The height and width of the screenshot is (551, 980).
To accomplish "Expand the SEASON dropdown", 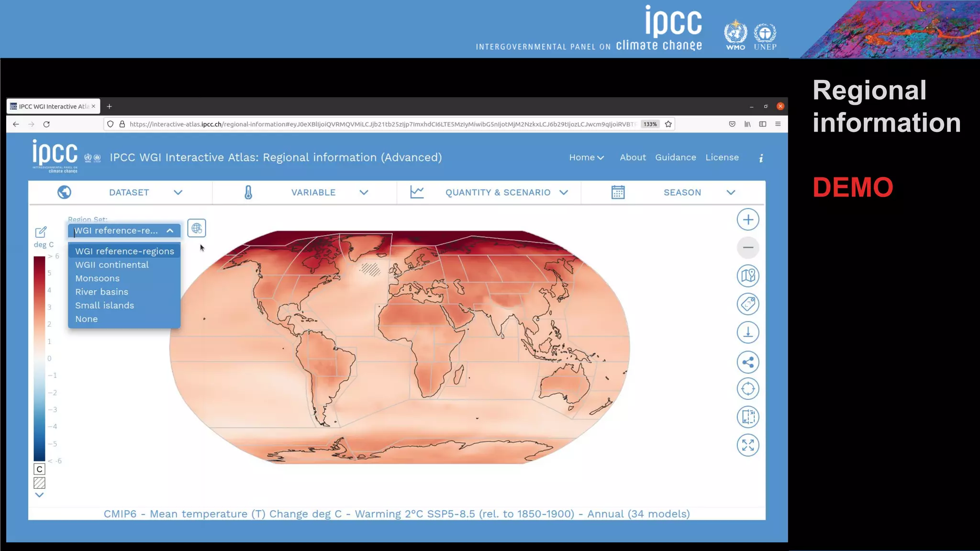I will (731, 192).
